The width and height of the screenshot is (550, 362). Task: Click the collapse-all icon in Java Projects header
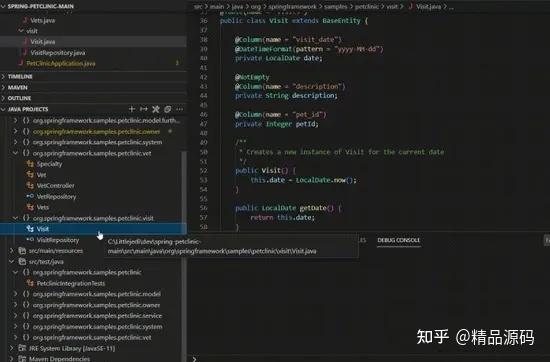point(168,109)
